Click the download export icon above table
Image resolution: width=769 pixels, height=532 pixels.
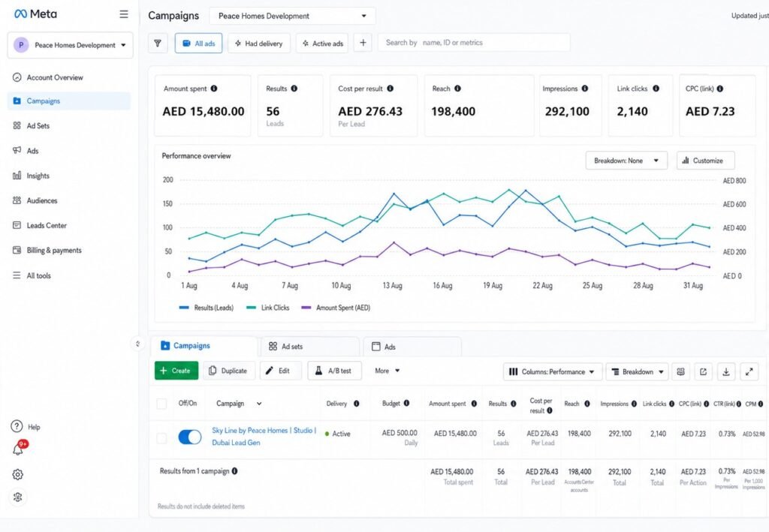(x=726, y=372)
